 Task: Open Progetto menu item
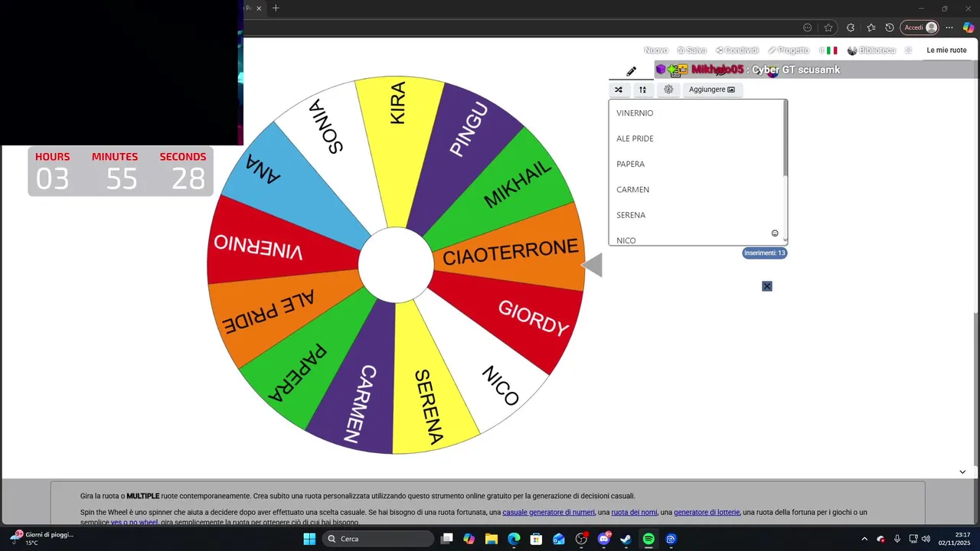789,51
